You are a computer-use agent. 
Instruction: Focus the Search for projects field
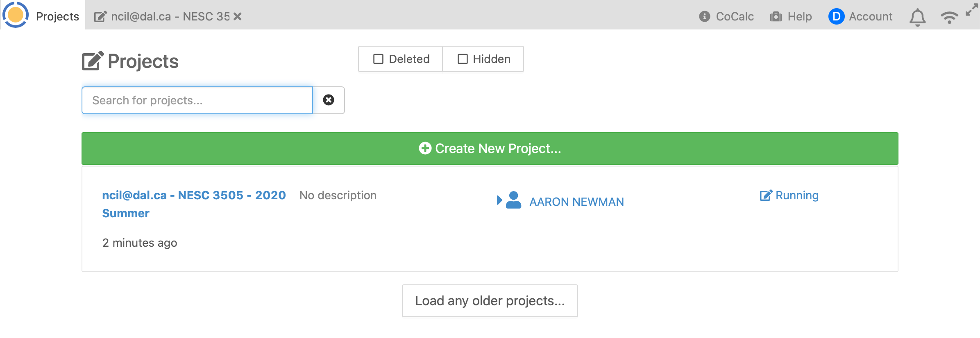[x=197, y=100]
